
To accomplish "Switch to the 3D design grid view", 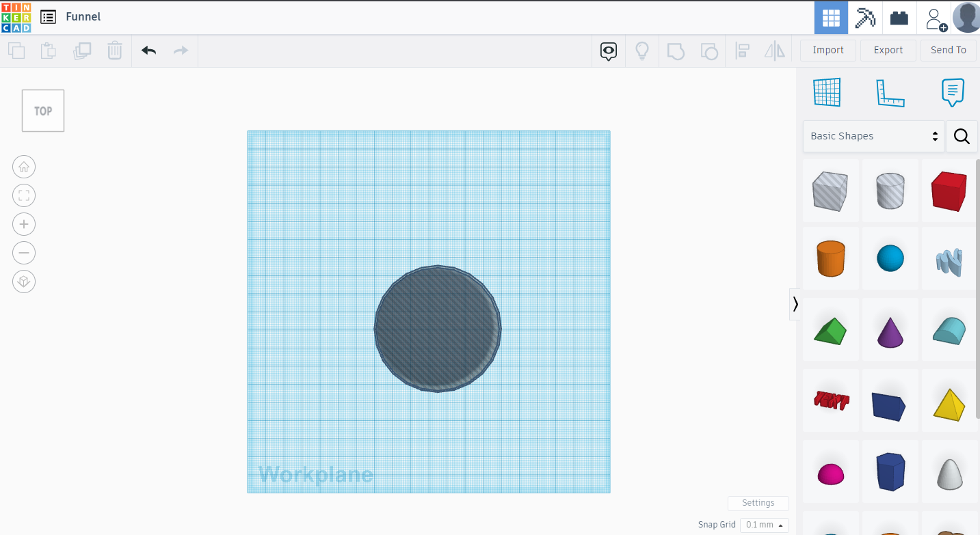I will click(831, 18).
